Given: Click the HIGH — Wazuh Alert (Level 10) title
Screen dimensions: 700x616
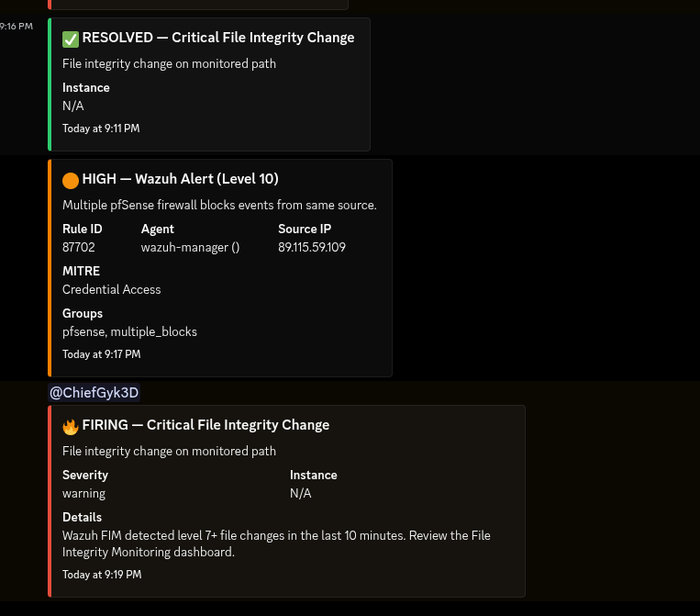Looking at the screenshot, I should [x=180, y=179].
